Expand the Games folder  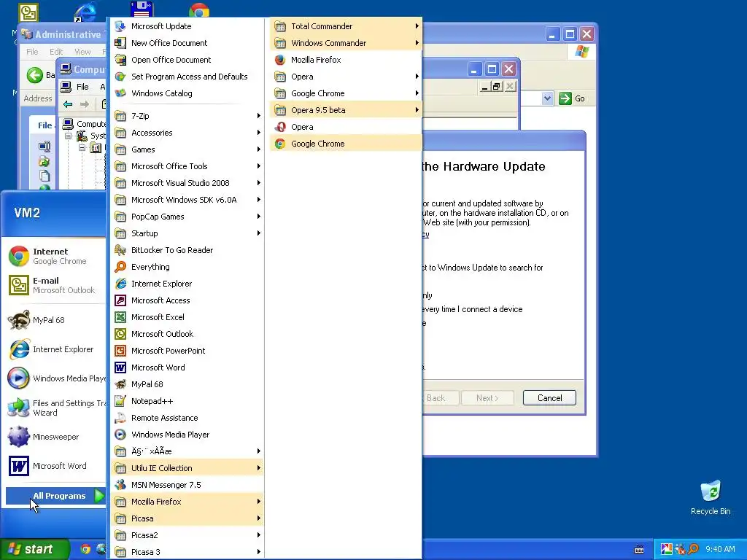click(187, 149)
